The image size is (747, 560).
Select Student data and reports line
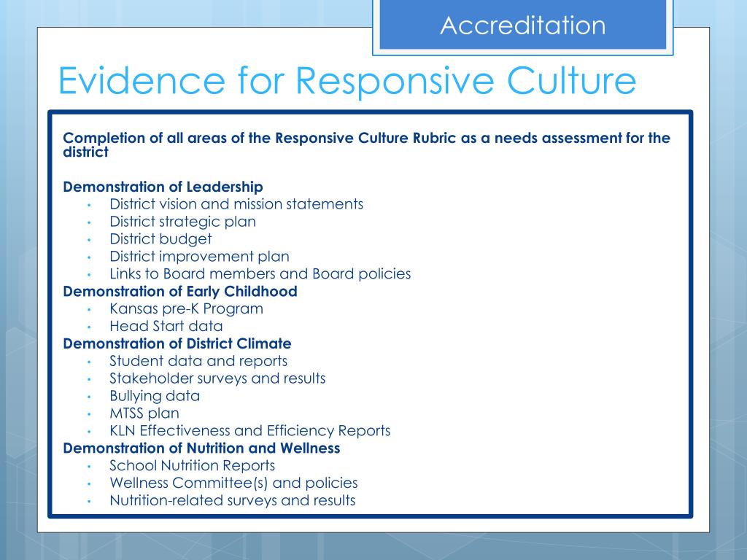click(x=198, y=361)
